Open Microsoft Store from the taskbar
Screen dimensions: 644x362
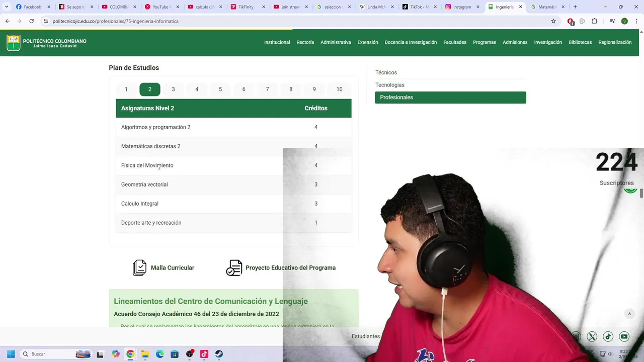(x=175, y=354)
